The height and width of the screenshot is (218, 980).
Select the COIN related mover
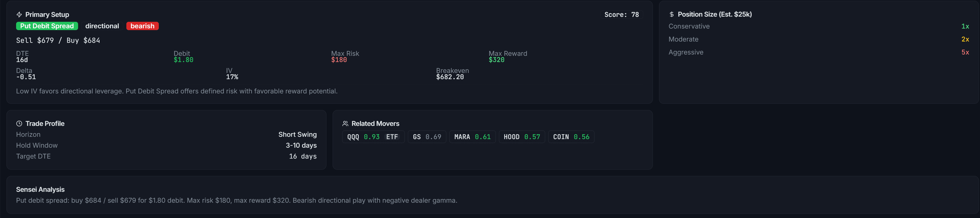click(x=571, y=137)
